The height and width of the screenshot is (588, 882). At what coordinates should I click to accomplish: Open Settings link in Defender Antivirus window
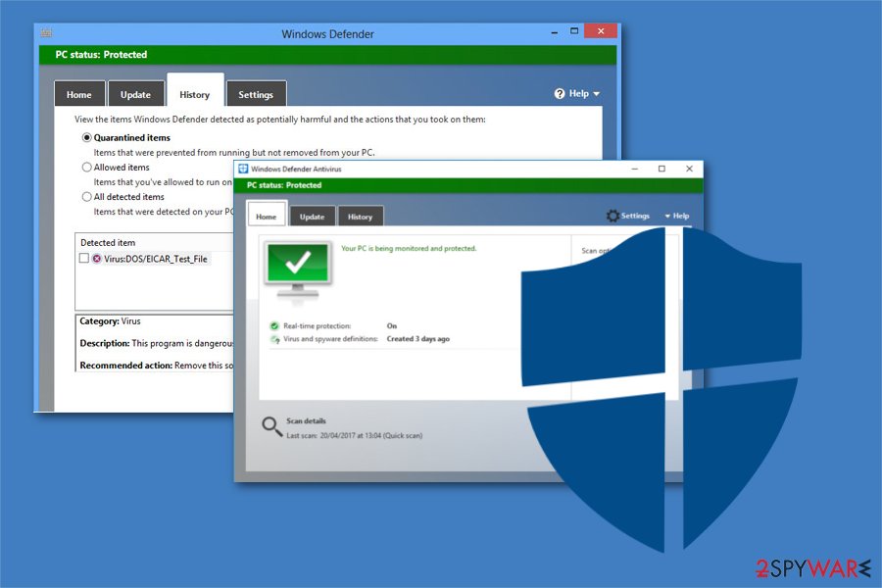click(635, 216)
